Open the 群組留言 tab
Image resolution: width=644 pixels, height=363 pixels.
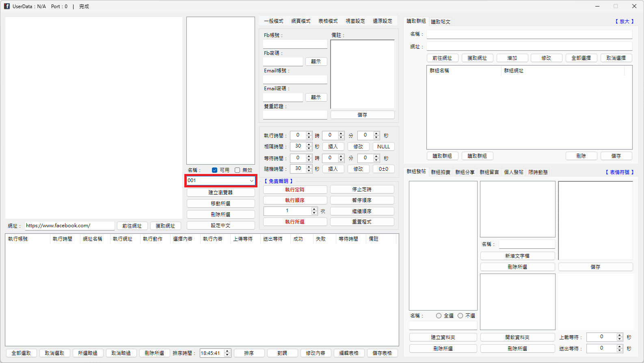coord(489,172)
